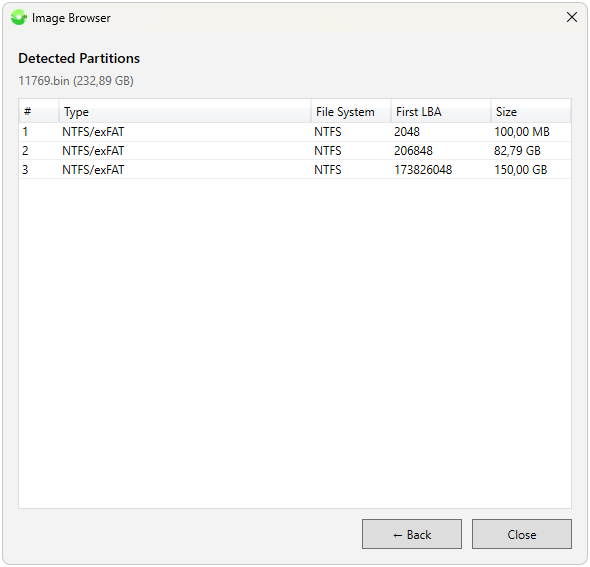Click the First LBA value 2048
The width and height of the screenshot is (590, 567).
407,132
